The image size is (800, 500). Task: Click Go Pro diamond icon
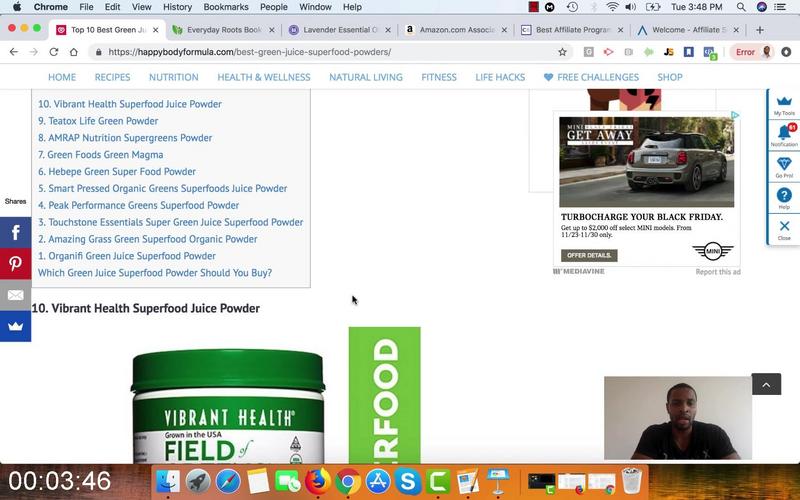click(x=784, y=167)
